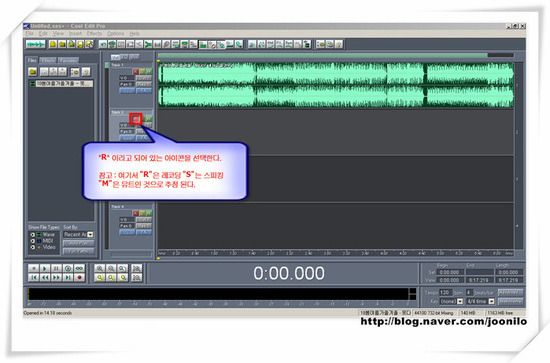Click the Sel Begin time field

tap(450, 272)
